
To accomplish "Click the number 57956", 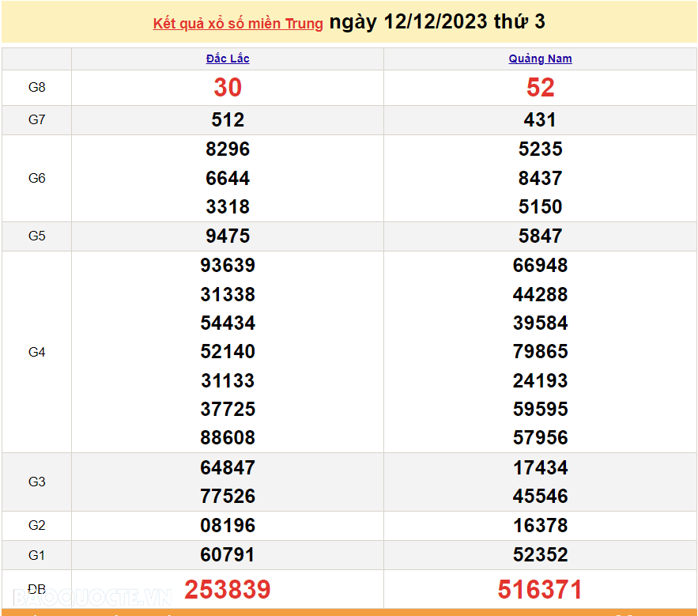I will tap(540, 438).
